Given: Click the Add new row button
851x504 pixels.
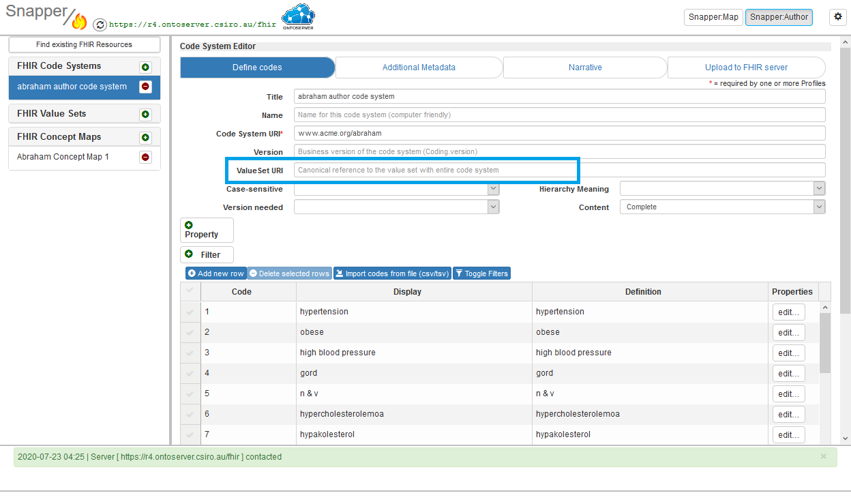Looking at the screenshot, I should [x=216, y=273].
